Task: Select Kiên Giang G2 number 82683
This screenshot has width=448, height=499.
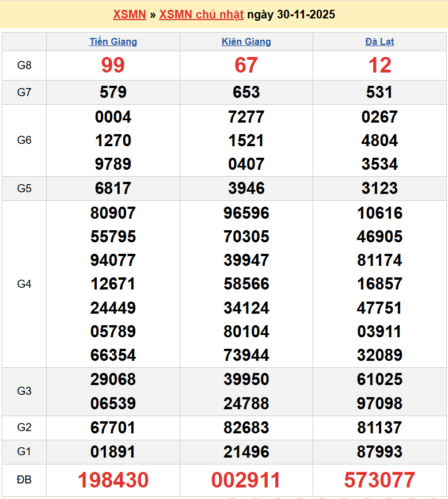Action: (x=246, y=428)
